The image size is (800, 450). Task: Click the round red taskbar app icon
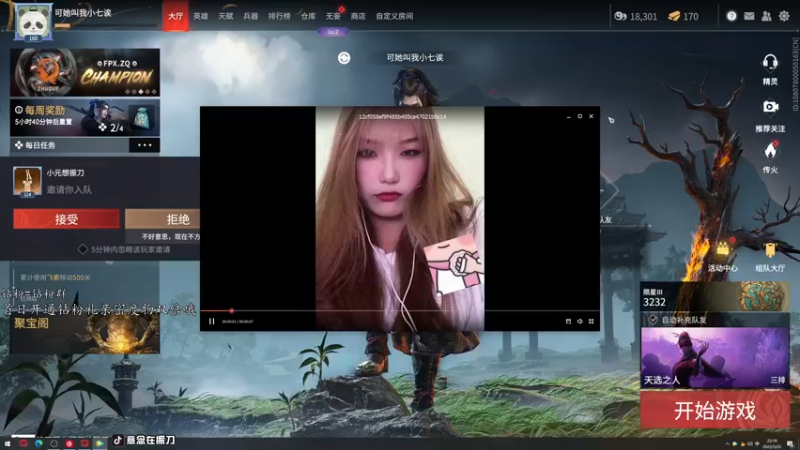(x=69, y=444)
